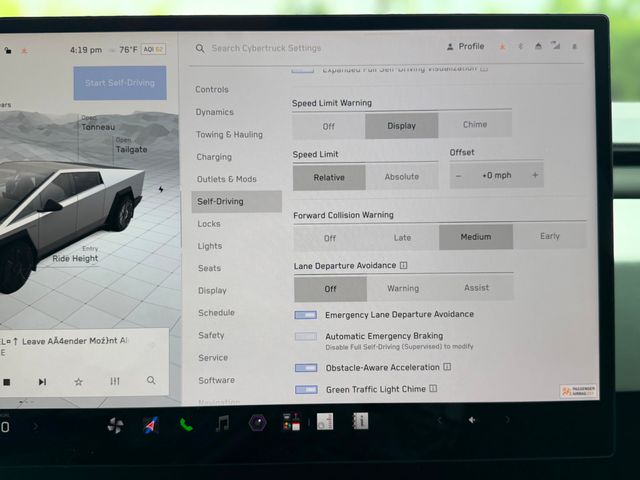640x480 pixels.
Task: Open Seats settings menu
Action: pos(209,268)
